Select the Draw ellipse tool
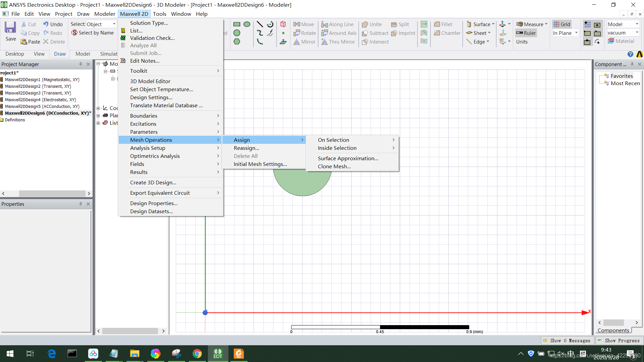This screenshot has height=362, width=644. 247,24
